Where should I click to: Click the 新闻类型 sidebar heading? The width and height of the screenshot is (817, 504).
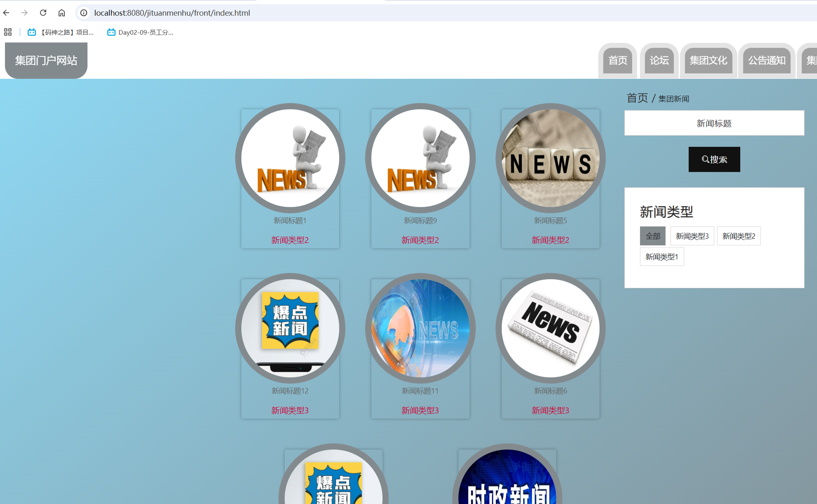point(666,212)
